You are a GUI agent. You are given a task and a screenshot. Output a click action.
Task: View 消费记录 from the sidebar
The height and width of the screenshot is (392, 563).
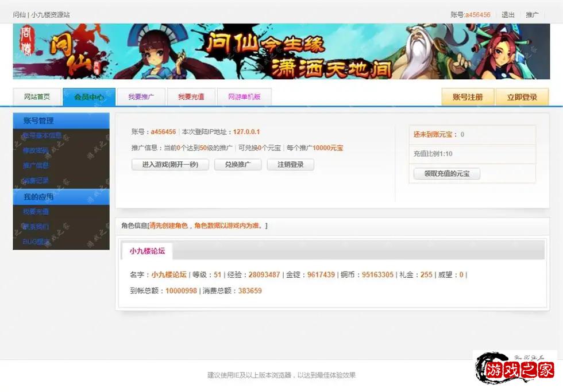34,181
